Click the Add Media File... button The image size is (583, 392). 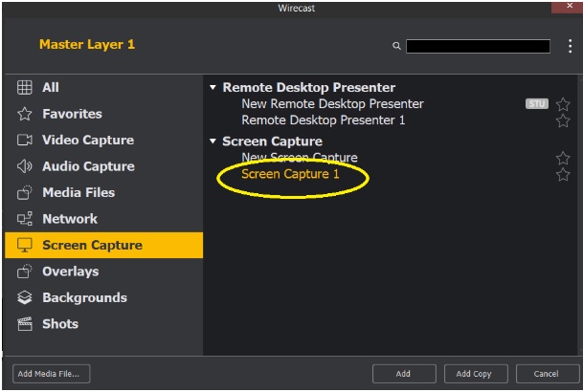point(52,374)
